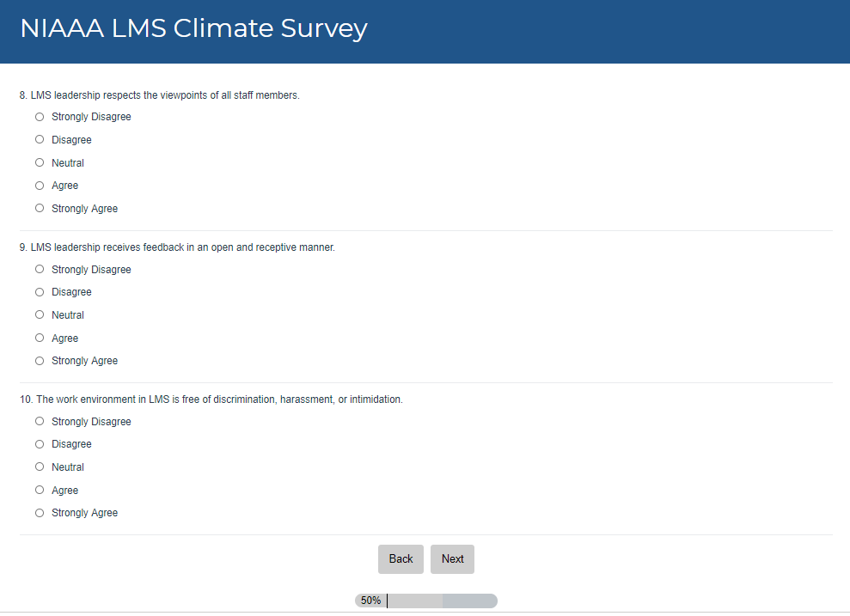850x616 pixels.
Task: Mark Neutral for question 10
Action: 40,467
